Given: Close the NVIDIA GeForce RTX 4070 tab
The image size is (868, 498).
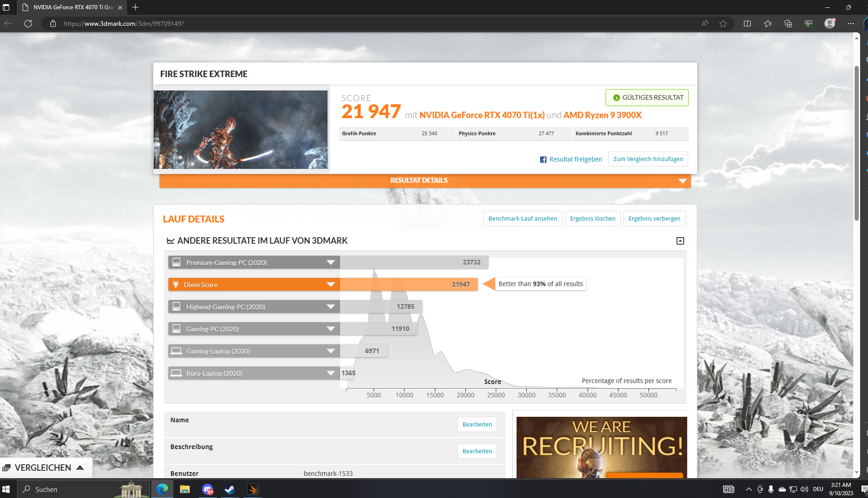Looking at the screenshot, I should [120, 7].
